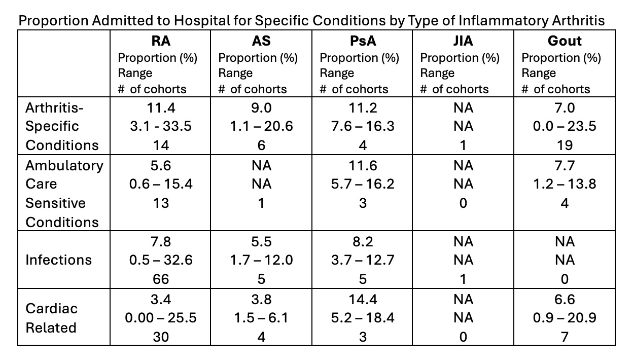Click the PsA column header
Viewport: 633px width, 364px height.
363,41
